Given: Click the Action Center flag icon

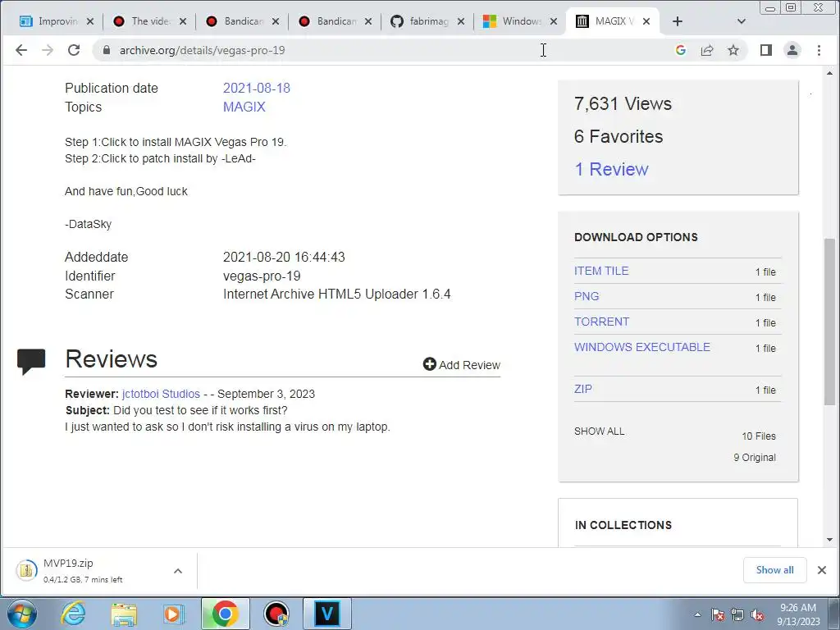Looking at the screenshot, I should [718, 614].
